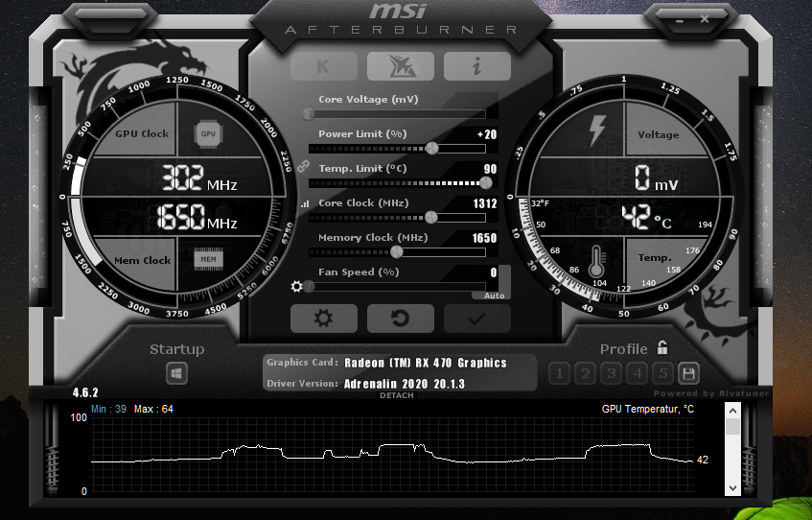Select profile slot 3
This screenshot has width=812, height=520.
point(611,373)
